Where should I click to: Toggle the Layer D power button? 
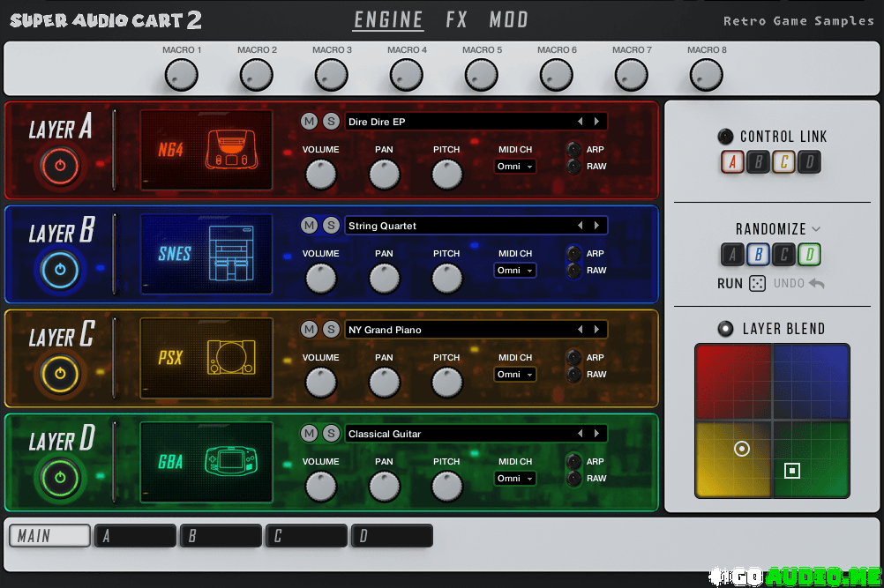[x=60, y=478]
